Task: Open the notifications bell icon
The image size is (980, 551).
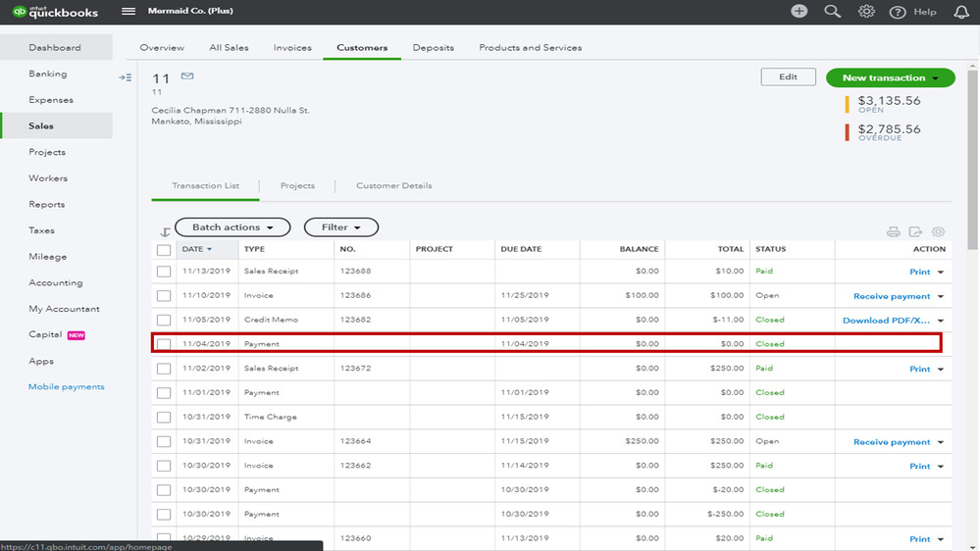Action: tap(960, 12)
